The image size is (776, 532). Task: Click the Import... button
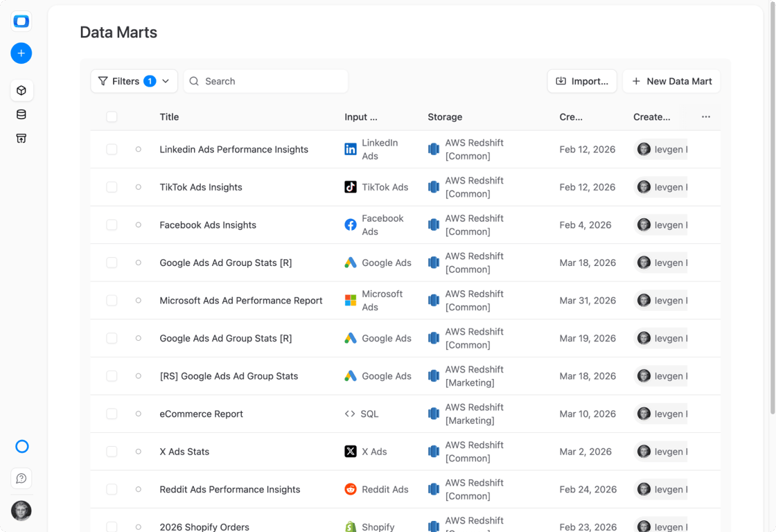click(582, 81)
